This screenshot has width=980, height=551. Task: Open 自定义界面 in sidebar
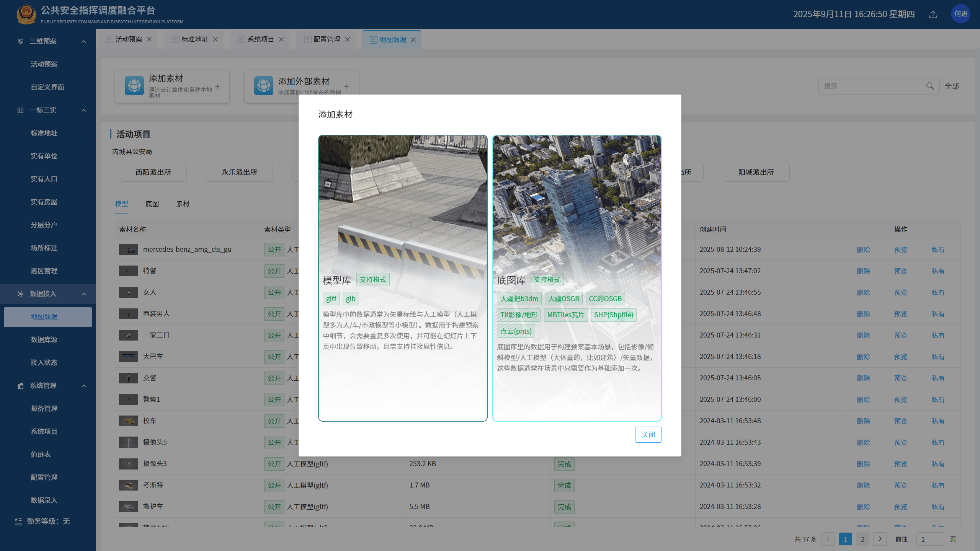(x=47, y=87)
